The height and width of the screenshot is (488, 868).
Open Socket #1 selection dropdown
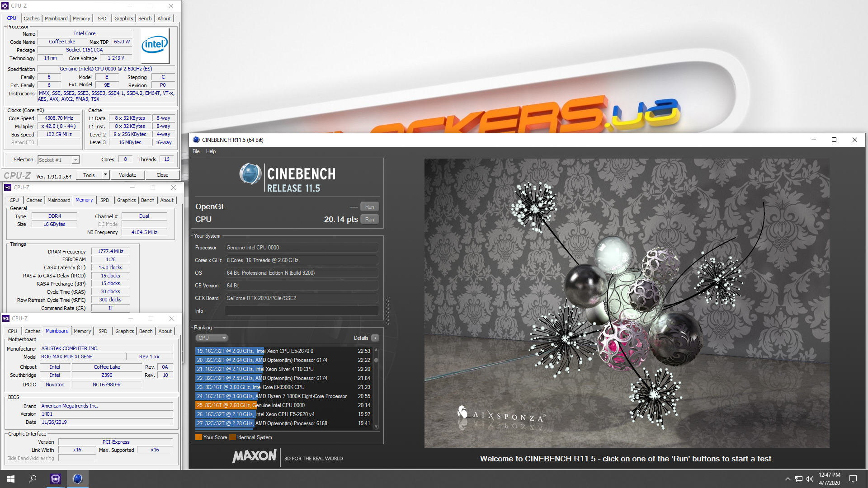coord(59,160)
